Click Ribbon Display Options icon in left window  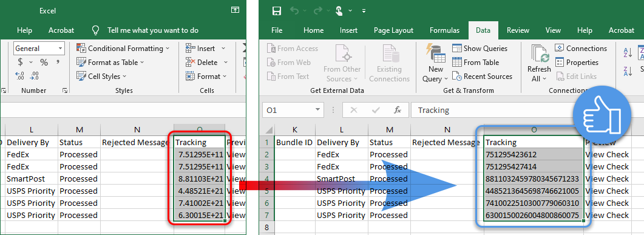point(234,10)
